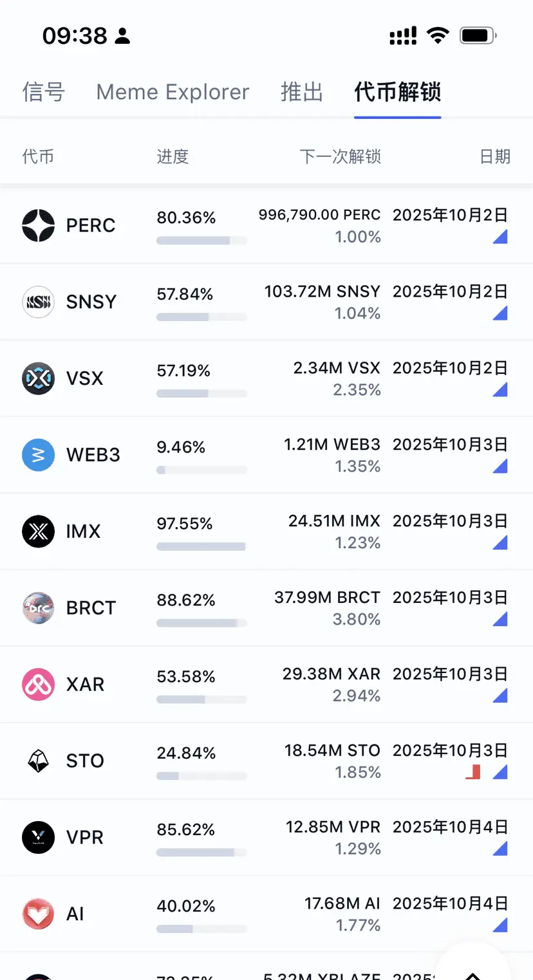533x980 pixels.
Task: Tap the STO token logo icon
Action: click(x=39, y=761)
